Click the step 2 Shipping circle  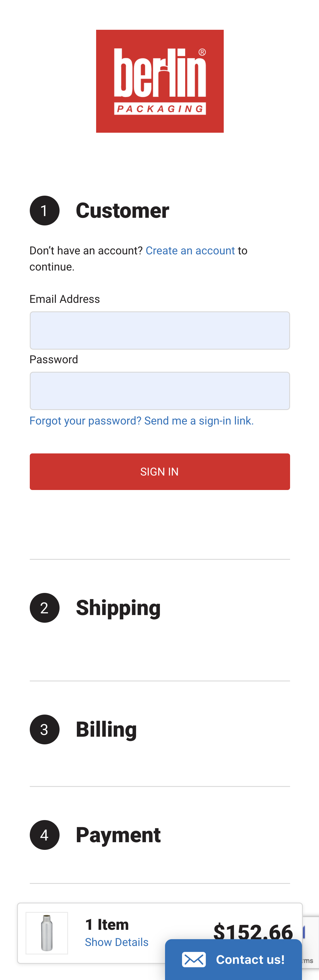click(x=44, y=608)
